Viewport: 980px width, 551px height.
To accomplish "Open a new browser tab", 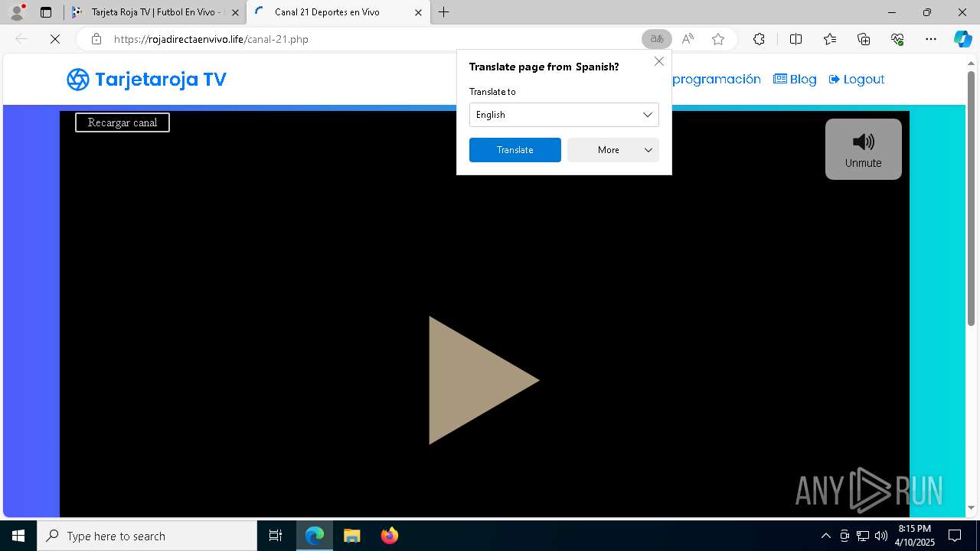I will [x=444, y=12].
